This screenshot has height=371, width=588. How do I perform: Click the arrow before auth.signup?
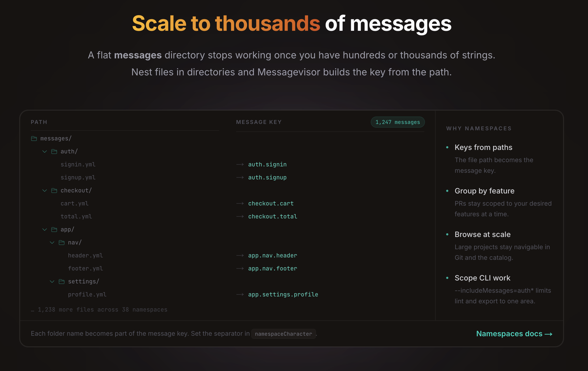(x=240, y=178)
